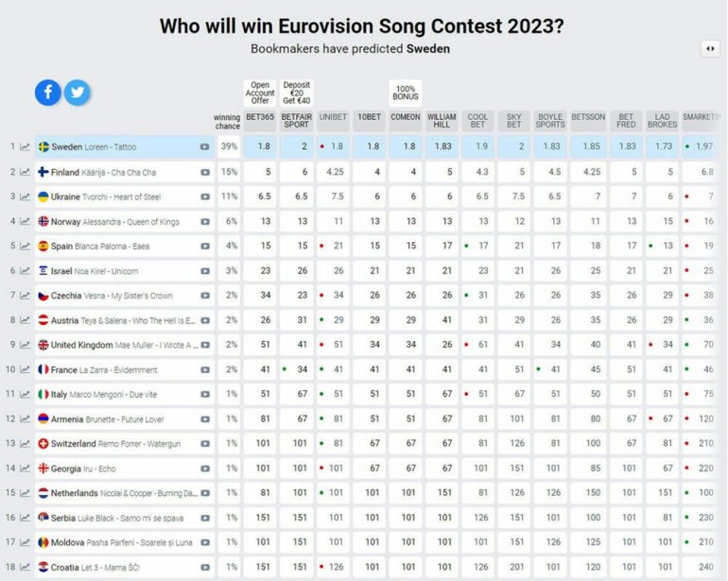The width and height of the screenshot is (728, 581).
Task: Click the winning chance column header
Action: click(x=227, y=121)
